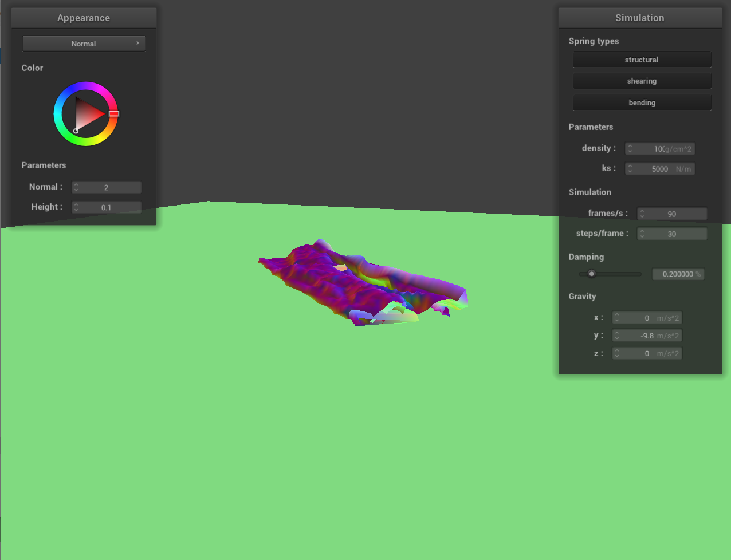Click the Appearance panel title bar

84,18
